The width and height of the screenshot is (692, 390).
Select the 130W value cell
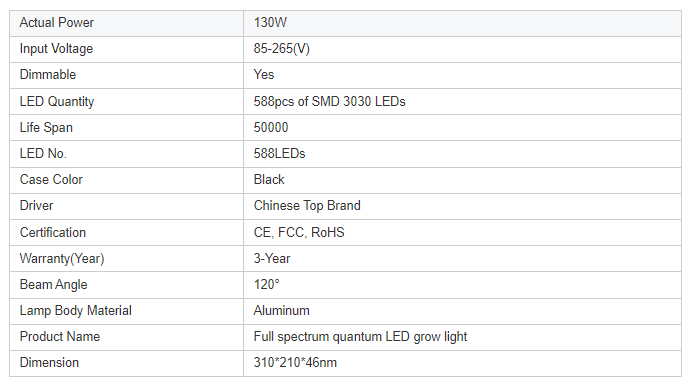(463, 23)
